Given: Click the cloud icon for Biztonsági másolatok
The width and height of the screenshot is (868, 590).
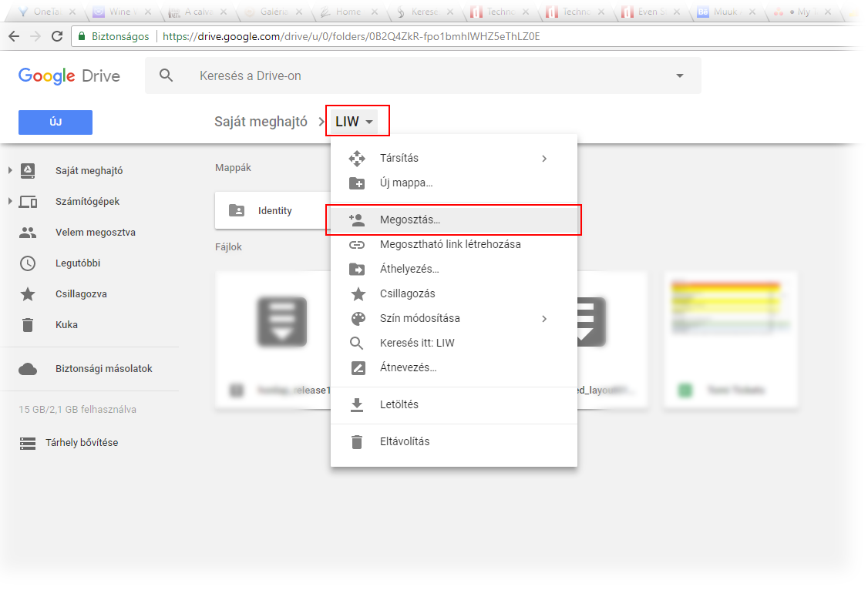Looking at the screenshot, I should tap(28, 369).
